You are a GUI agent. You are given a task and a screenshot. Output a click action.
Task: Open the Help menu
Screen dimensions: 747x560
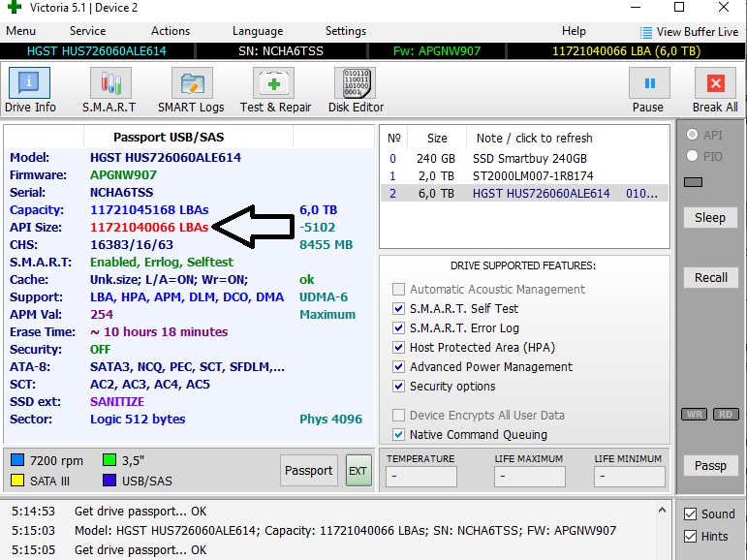click(x=574, y=31)
